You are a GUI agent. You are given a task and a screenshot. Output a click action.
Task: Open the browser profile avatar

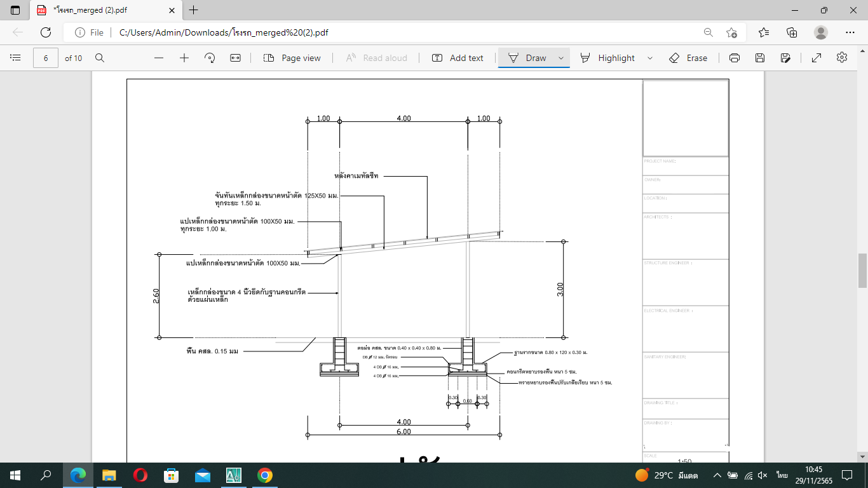click(x=821, y=32)
